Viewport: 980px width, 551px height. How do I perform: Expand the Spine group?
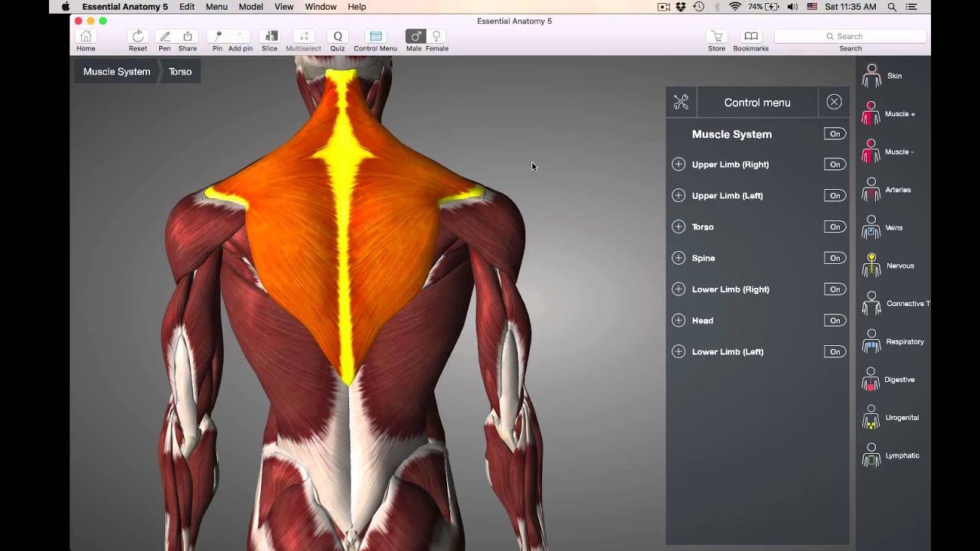pyautogui.click(x=678, y=258)
